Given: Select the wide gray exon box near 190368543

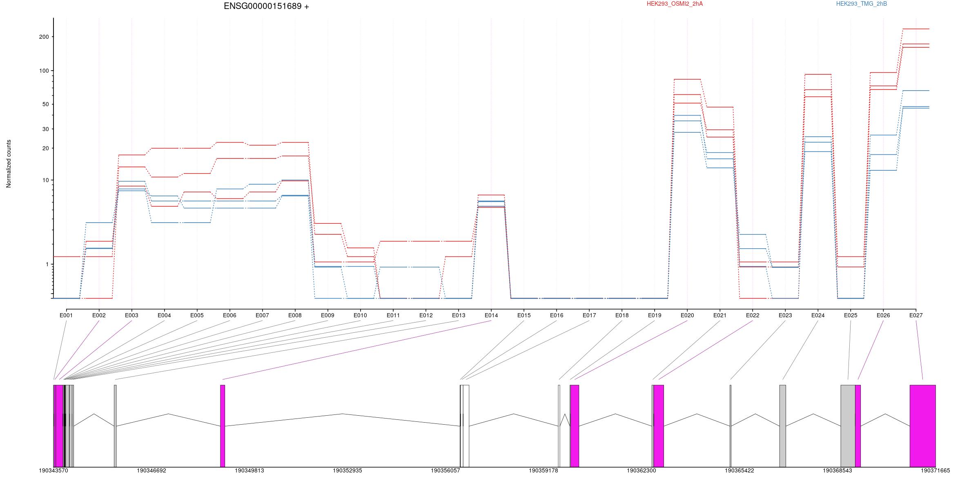Looking at the screenshot, I should tap(848, 426).
